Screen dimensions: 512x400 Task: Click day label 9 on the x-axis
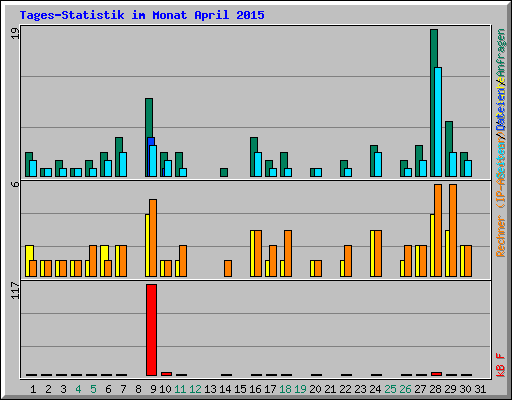[153, 389]
